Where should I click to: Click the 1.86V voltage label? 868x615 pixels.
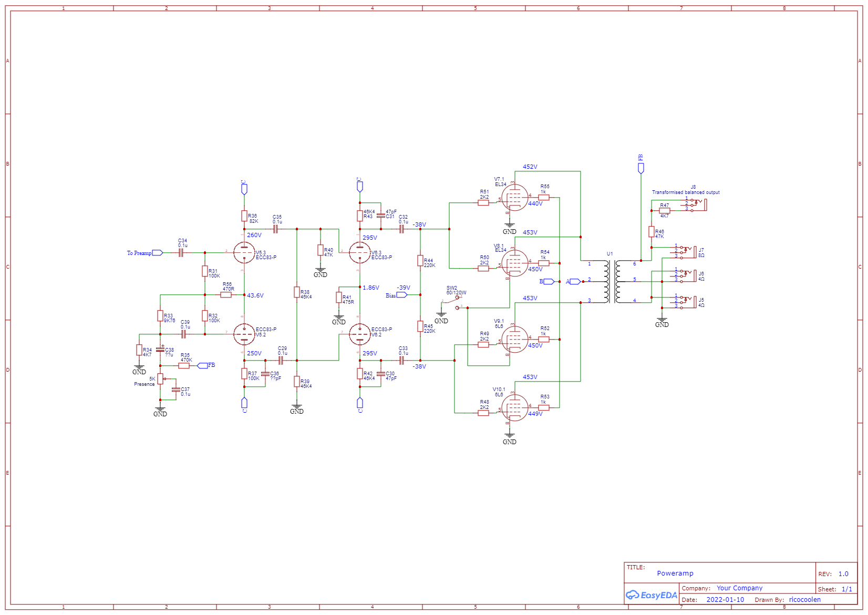point(371,288)
